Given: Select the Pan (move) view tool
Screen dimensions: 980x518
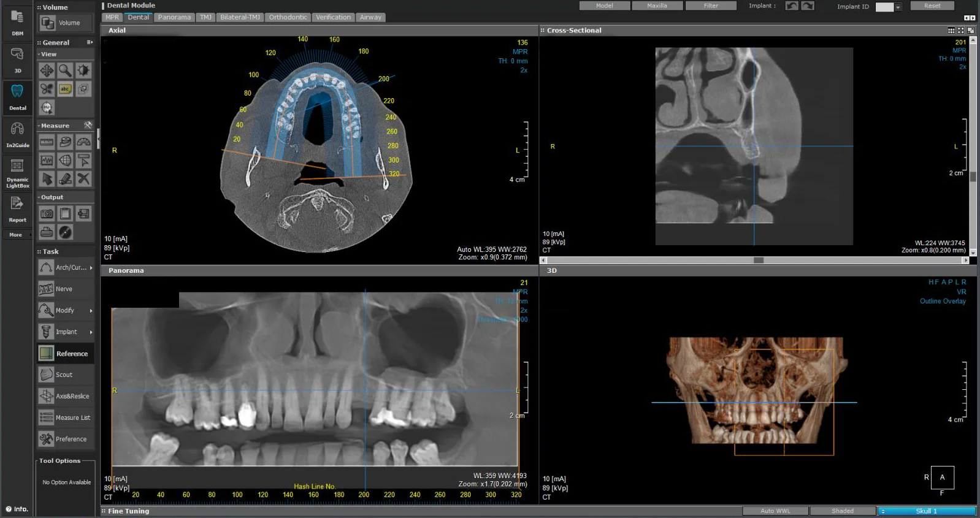Looking at the screenshot, I should click(47, 70).
